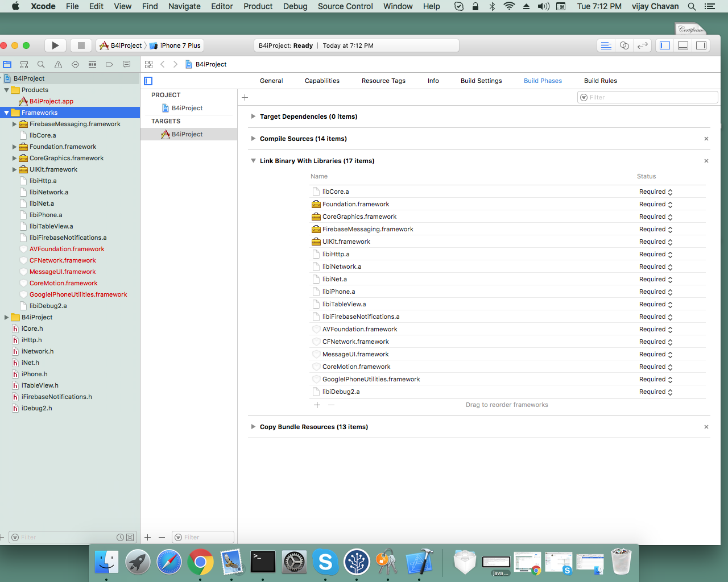
Task: Open the Issue navigator warning icon
Action: pos(58,64)
